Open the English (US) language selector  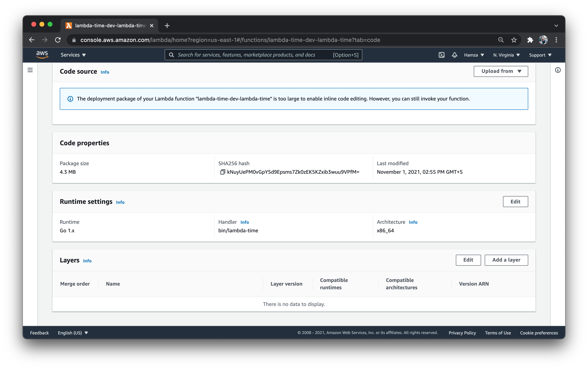point(73,333)
